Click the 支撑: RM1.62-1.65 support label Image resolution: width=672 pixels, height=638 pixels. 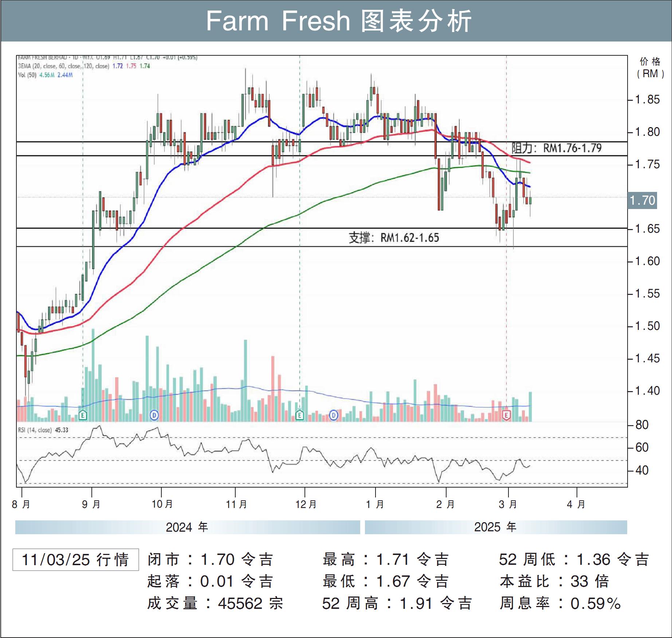(394, 238)
